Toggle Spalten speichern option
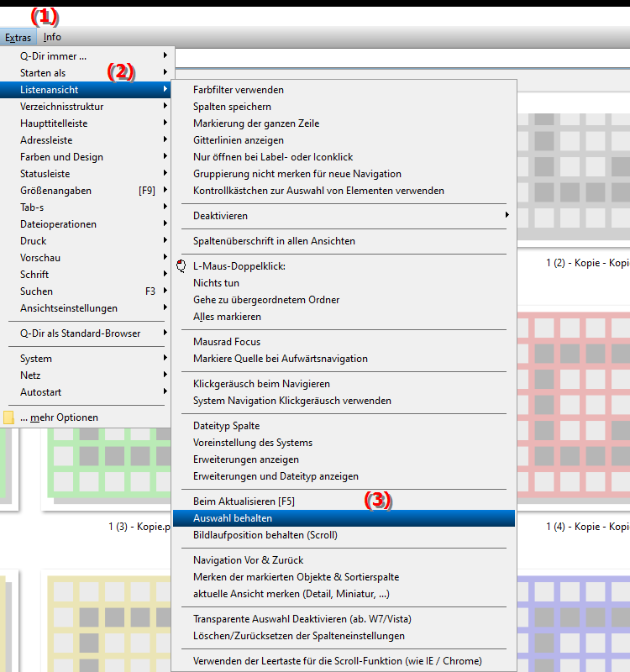The height and width of the screenshot is (672, 630). click(344, 107)
